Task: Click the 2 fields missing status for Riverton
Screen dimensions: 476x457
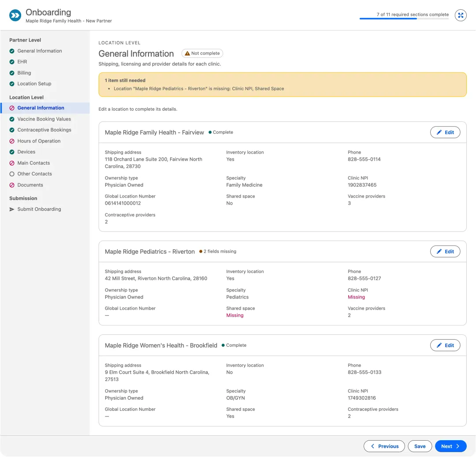Action: (x=218, y=251)
